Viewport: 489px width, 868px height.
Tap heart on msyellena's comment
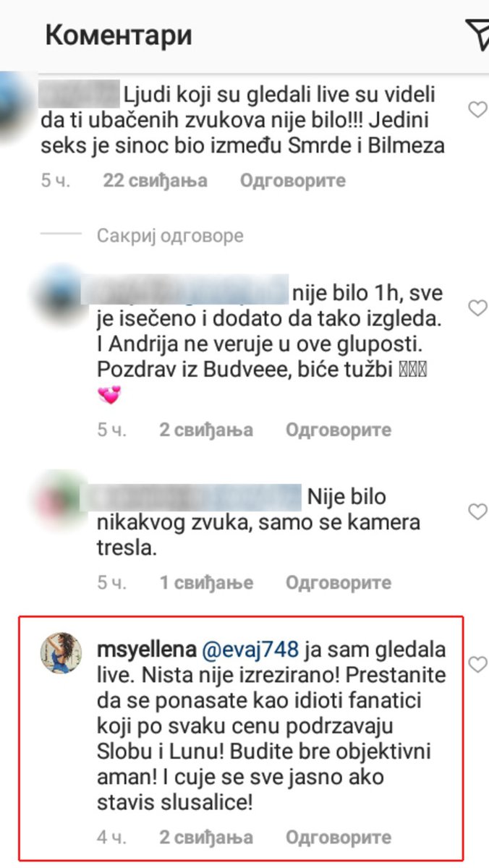[477, 664]
